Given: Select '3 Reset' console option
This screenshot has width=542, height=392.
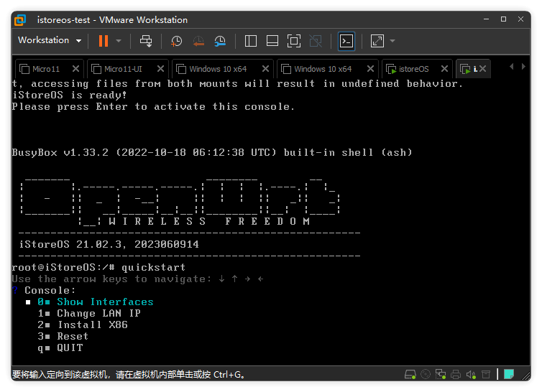Looking at the screenshot, I should point(63,336).
